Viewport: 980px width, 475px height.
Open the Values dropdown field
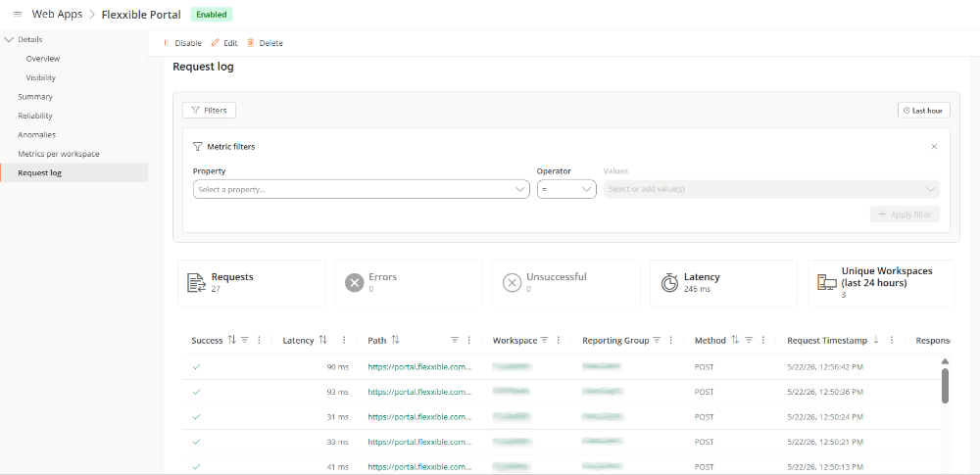[771, 189]
